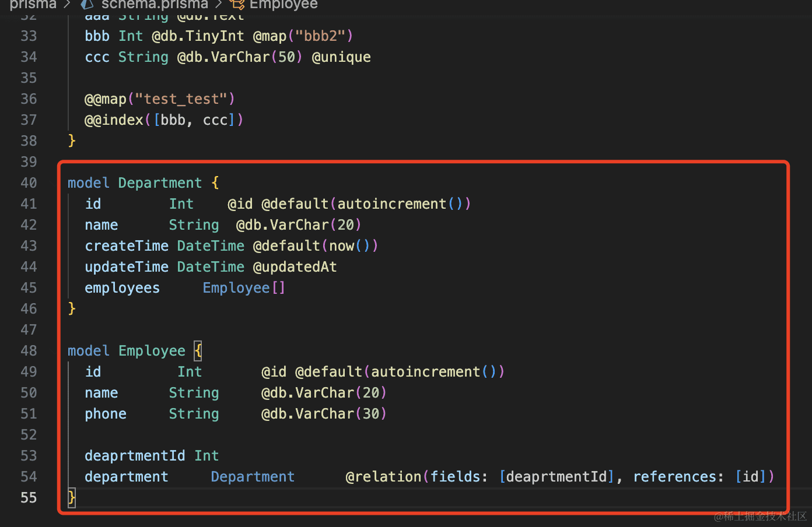Click the @unique attribute on line 34
This screenshot has height=527, width=812.
coord(341,57)
